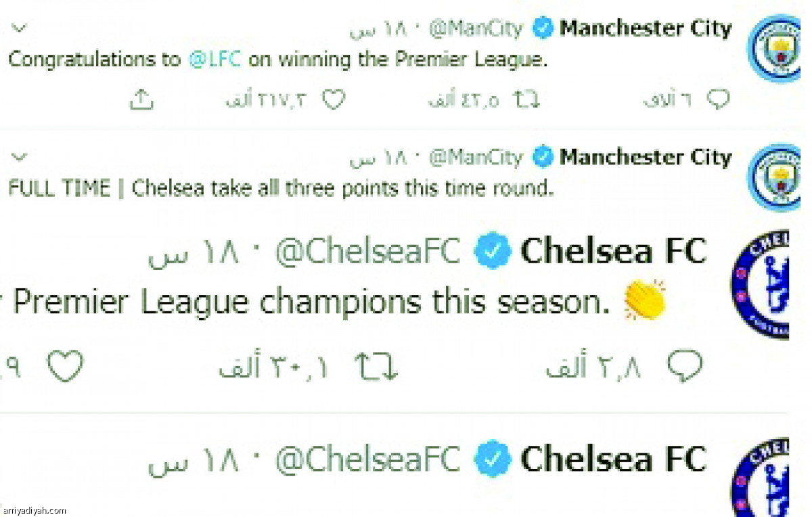The image size is (812, 517).
Task: Like the Manchester City congratulations tweet
Action: (x=333, y=100)
